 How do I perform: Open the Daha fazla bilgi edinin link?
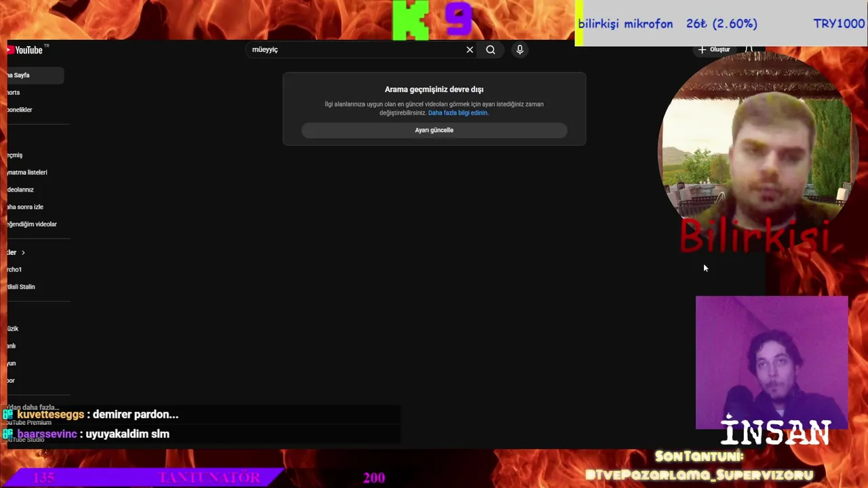tap(458, 113)
